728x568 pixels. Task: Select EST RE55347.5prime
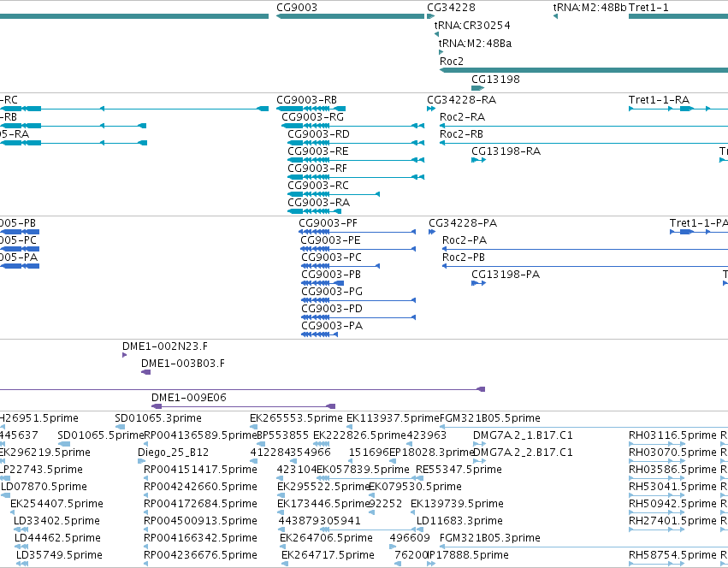(x=459, y=470)
